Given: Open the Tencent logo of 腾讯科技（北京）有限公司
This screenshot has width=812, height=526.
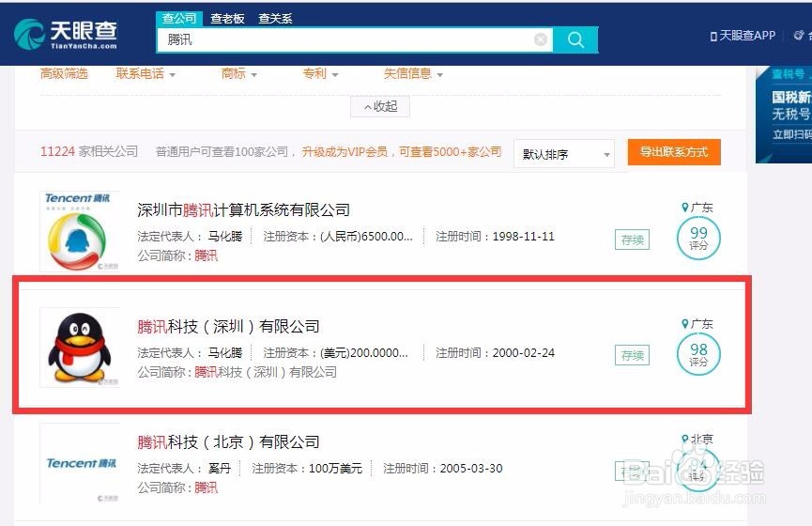Looking at the screenshot, I should (79, 463).
